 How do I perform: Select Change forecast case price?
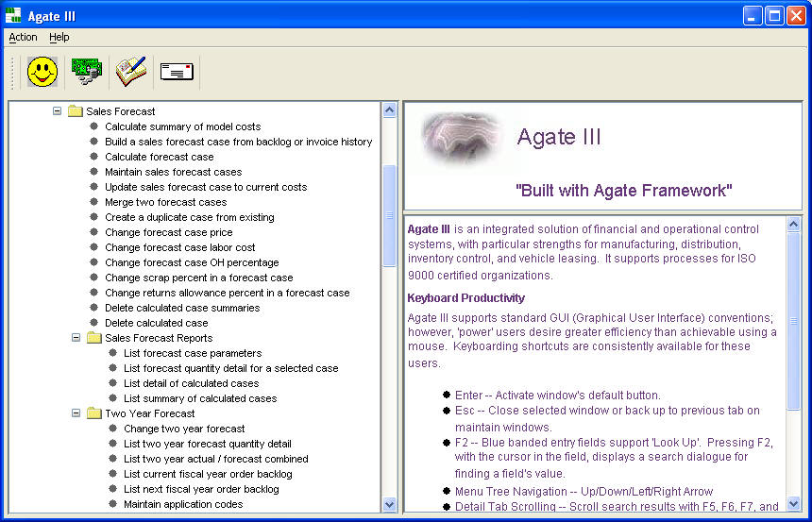coord(169,232)
